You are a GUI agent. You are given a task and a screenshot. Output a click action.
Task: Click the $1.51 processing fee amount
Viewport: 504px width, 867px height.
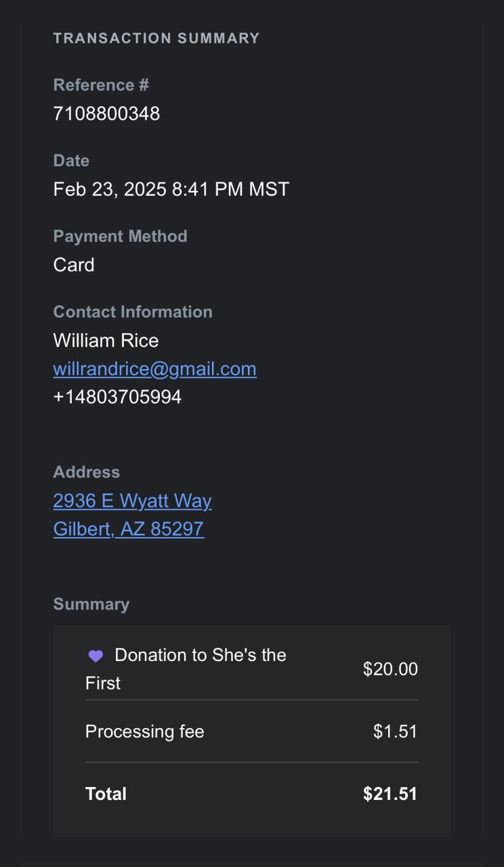(x=395, y=732)
